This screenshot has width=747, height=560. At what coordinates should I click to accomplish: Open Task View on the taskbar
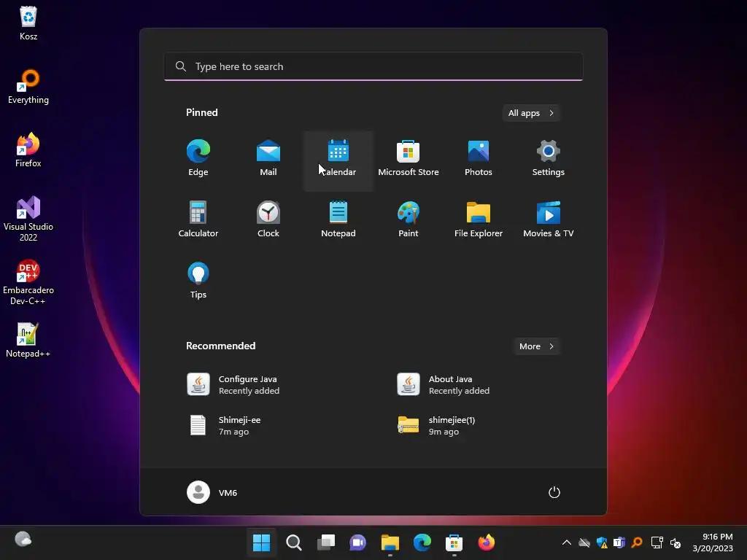click(326, 542)
